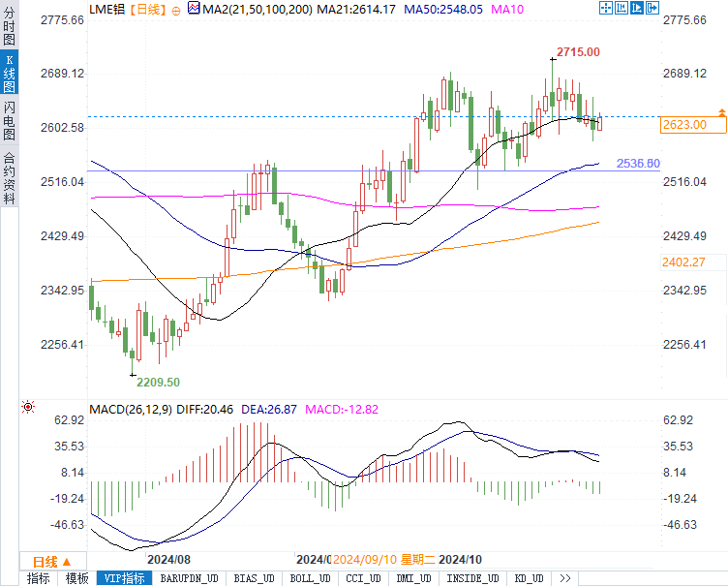This screenshot has width=728, height=586.
Task: Click the 指标 button at bottom left
Action: (x=39, y=578)
